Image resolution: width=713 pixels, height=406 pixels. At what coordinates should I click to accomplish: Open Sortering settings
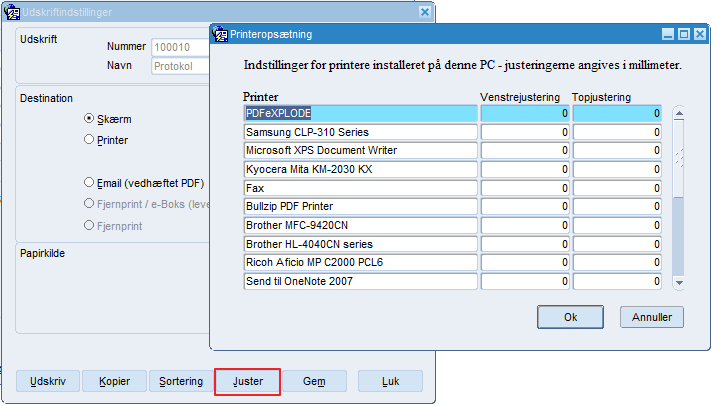181,381
